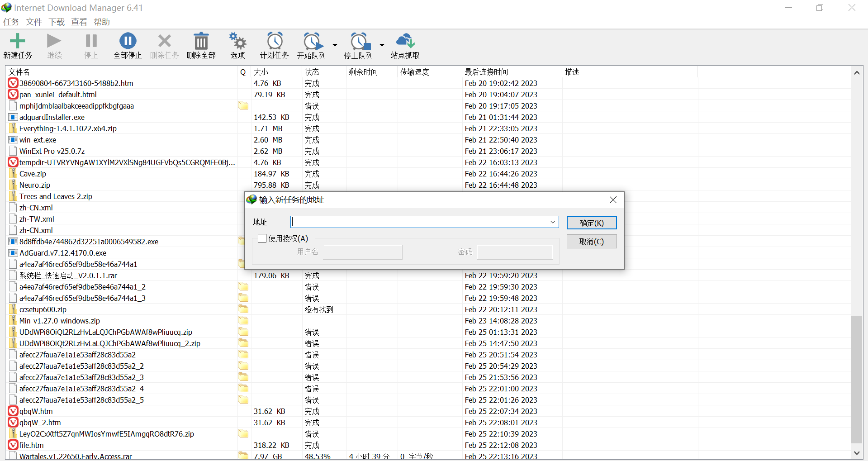Open the 查看 menu
This screenshot has width=868, height=461.
click(79, 22)
